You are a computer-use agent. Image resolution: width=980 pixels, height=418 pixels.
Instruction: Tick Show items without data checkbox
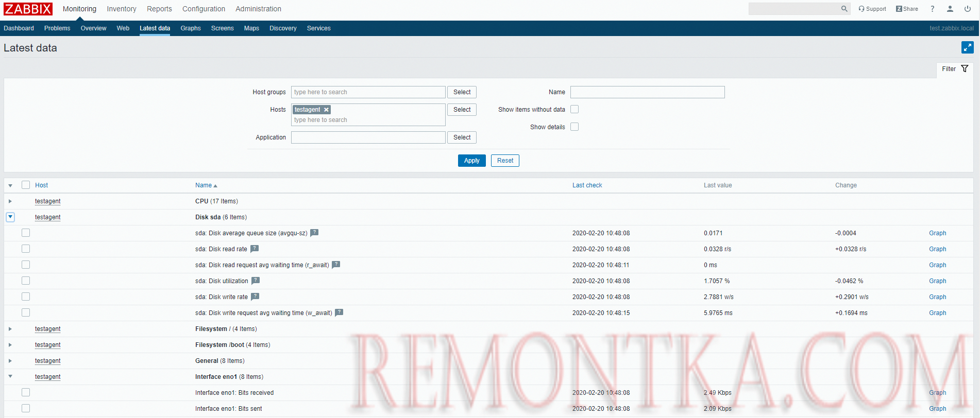[575, 109]
